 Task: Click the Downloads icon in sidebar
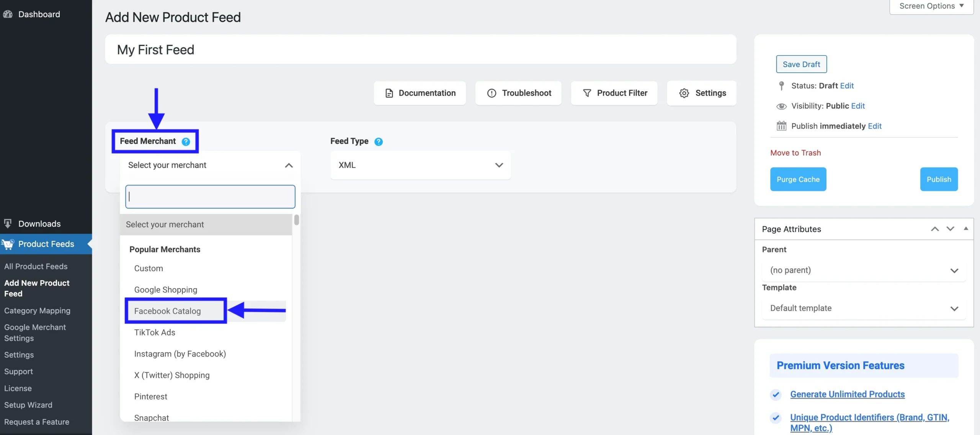pyautogui.click(x=8, y=223)
